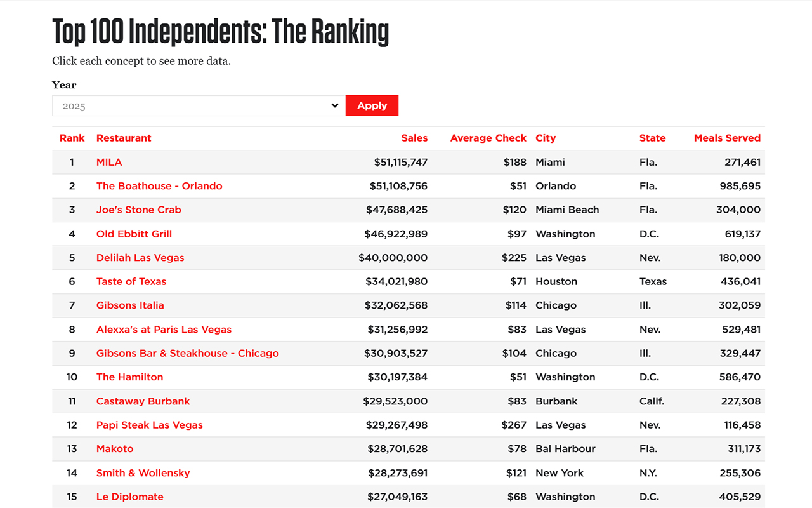Click the Average Check column heading
This screenshot has height=508, width=812.
pos(488,138)
